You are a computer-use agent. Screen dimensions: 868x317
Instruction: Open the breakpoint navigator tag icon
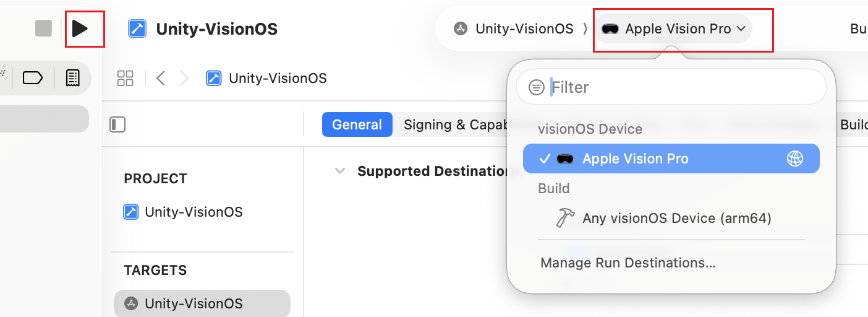[x=32, y=77]
